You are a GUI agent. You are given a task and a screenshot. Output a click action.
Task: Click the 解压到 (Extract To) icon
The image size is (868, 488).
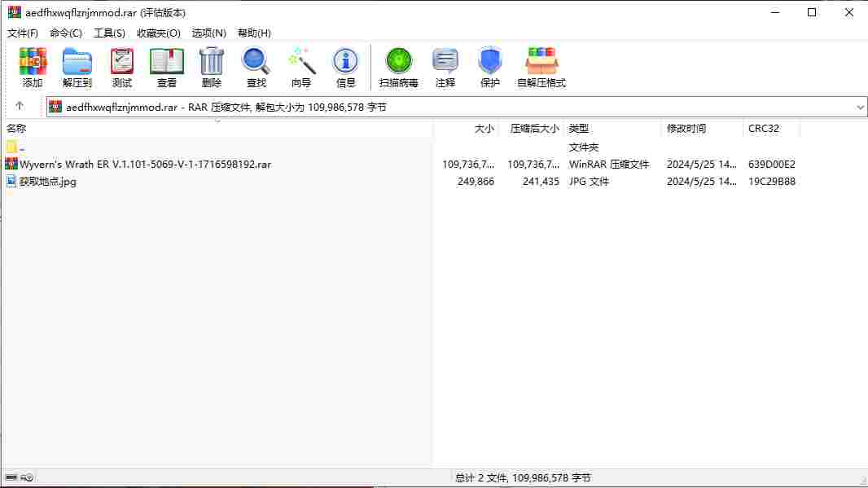click(77, 67)
